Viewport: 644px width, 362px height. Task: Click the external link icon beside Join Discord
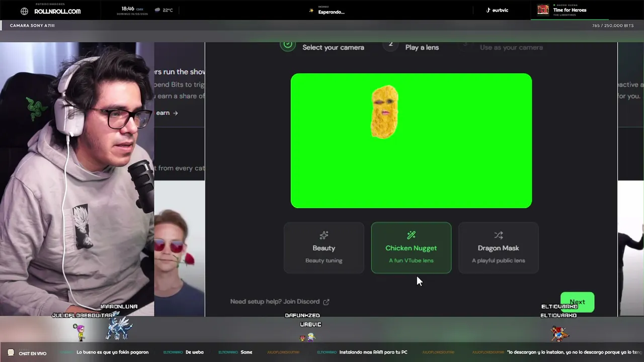(x=326, y=302)
